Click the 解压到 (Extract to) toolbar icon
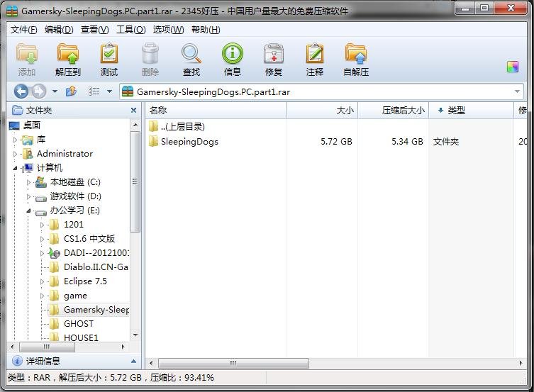The image size is (534, 392). tap(68, 60)
